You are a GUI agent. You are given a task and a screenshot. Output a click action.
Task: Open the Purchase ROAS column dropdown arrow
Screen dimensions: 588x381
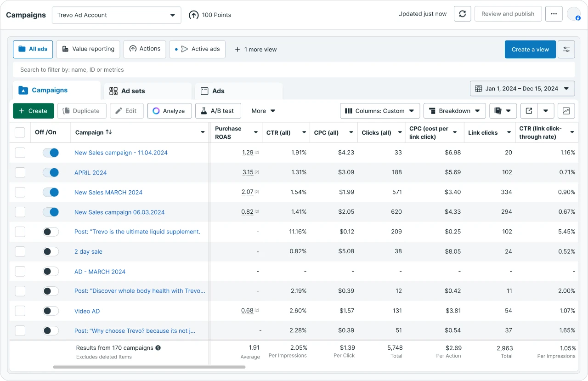click(256, 132)
